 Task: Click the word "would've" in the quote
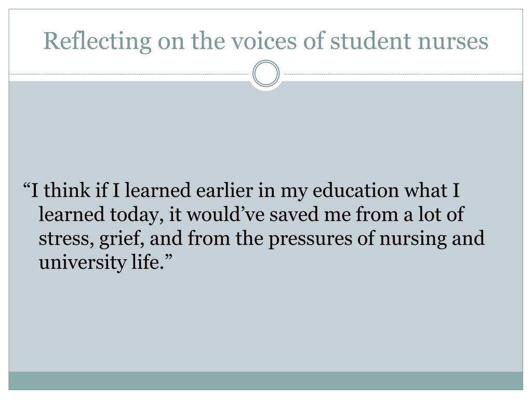coord(225,215)
